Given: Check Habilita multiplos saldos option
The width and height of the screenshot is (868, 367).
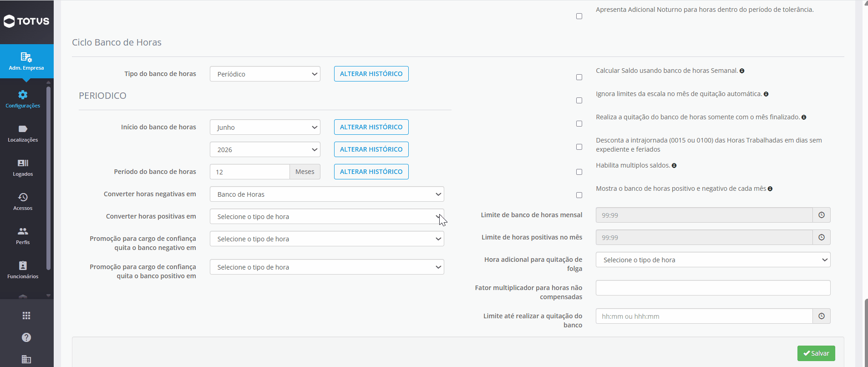Looking at the screenshot, I should coord(579,172).
